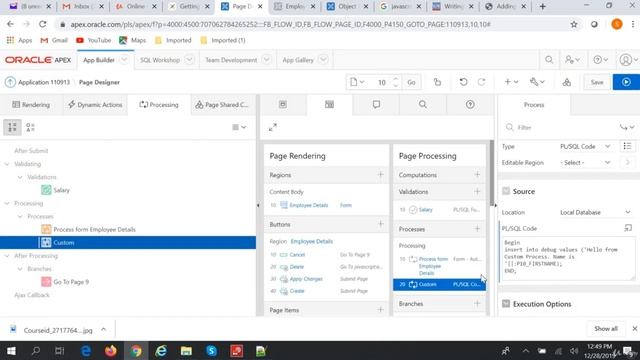Open the page selector document dropdown
Image resolution: width=640 pixels, height=360 pixels.
357,82
